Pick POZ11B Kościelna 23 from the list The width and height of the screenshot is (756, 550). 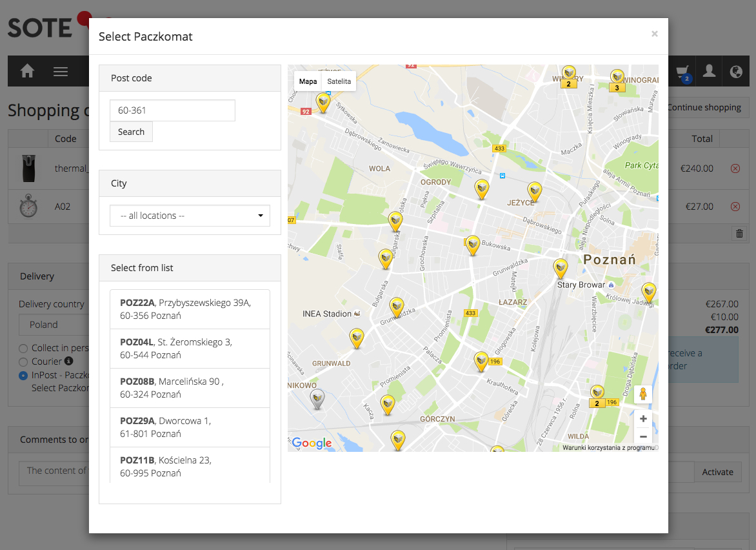190,465
